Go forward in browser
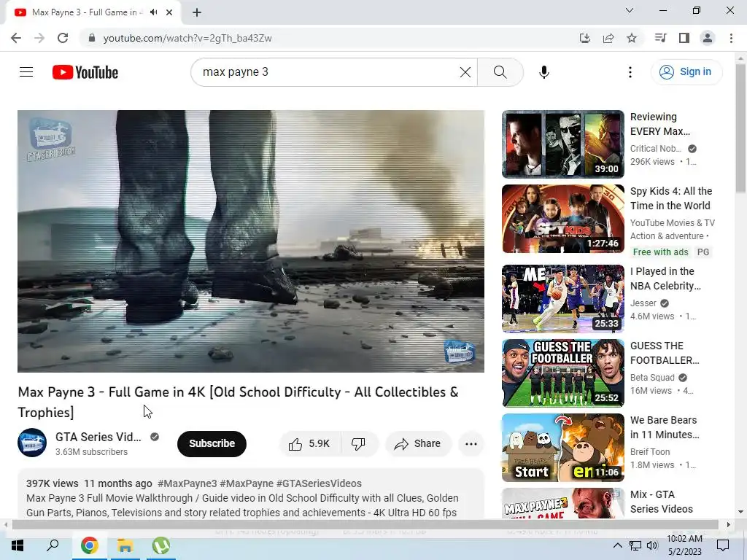The image size is (747, 560). pos(39,38)
